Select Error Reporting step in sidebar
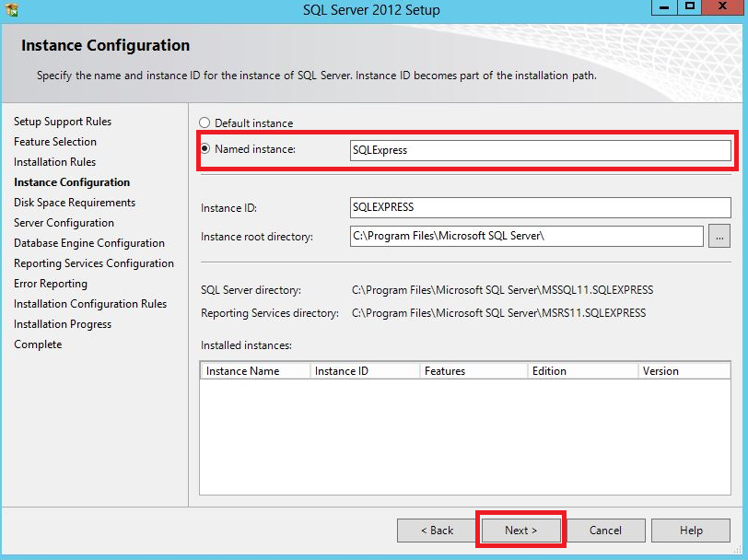Viewport: 748px width, 560px height. coord(51,284)
